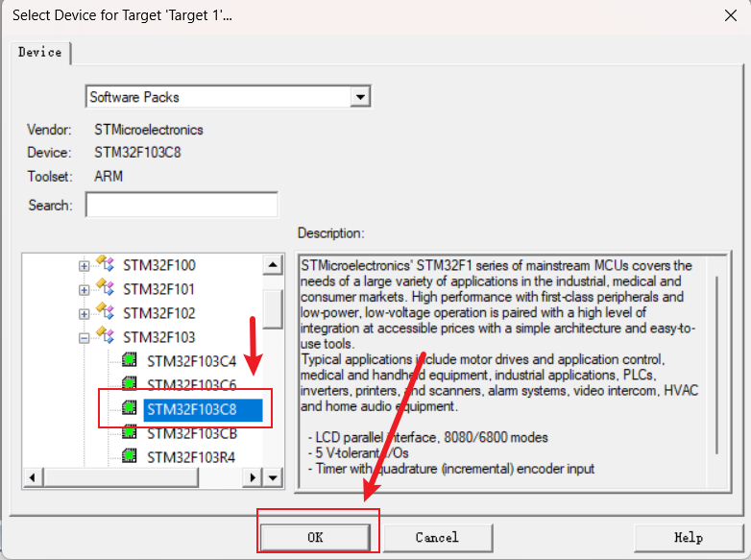
Task: Open the Software Packs dropdown
Action: 360,97
